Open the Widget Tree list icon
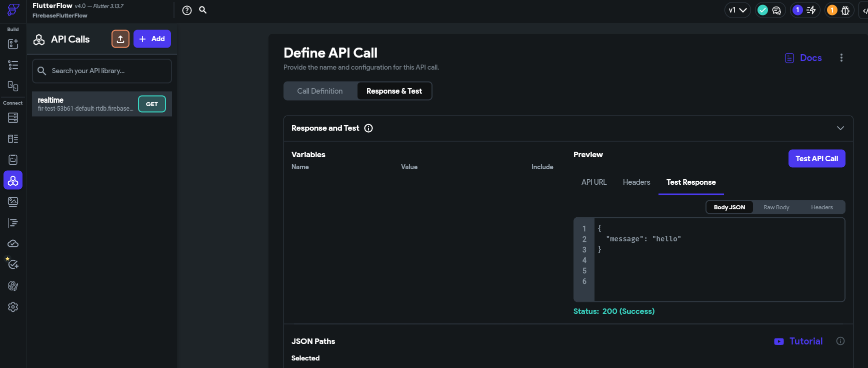 (13, 65)
